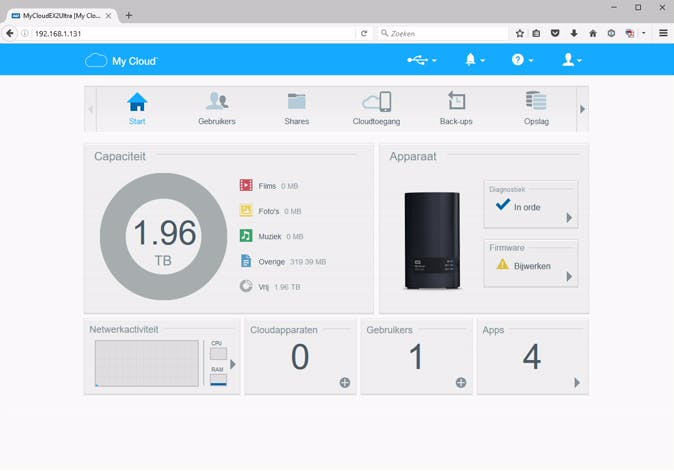Expand Diagnostiek panel arrow

point(569,217)
